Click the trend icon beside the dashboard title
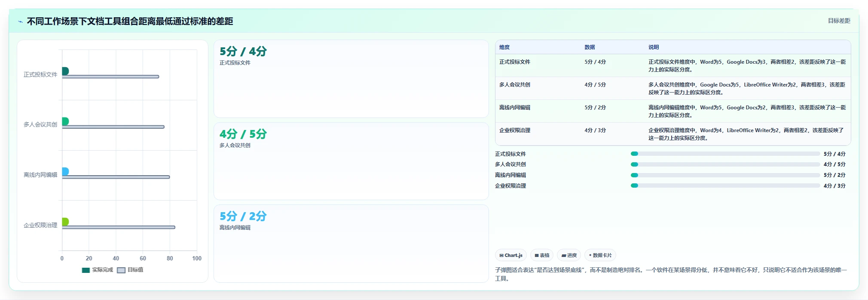The width and height of the screenshot is (868, 300). (x=20, y=22)
